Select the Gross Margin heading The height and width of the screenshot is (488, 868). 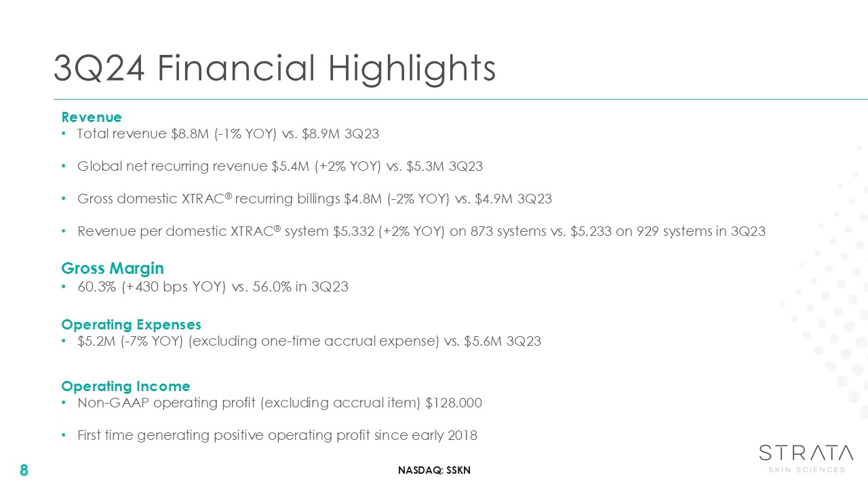tap(113, 268)
